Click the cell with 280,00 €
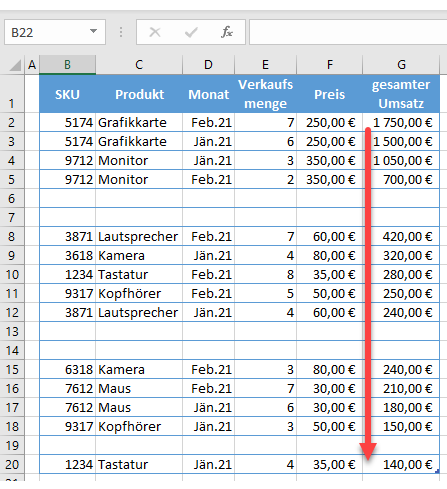The image size is (447, 489). [401, 274]
